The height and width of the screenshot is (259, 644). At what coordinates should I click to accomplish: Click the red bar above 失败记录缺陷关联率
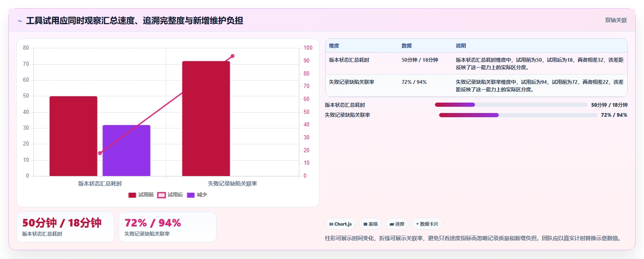(206, 118)
